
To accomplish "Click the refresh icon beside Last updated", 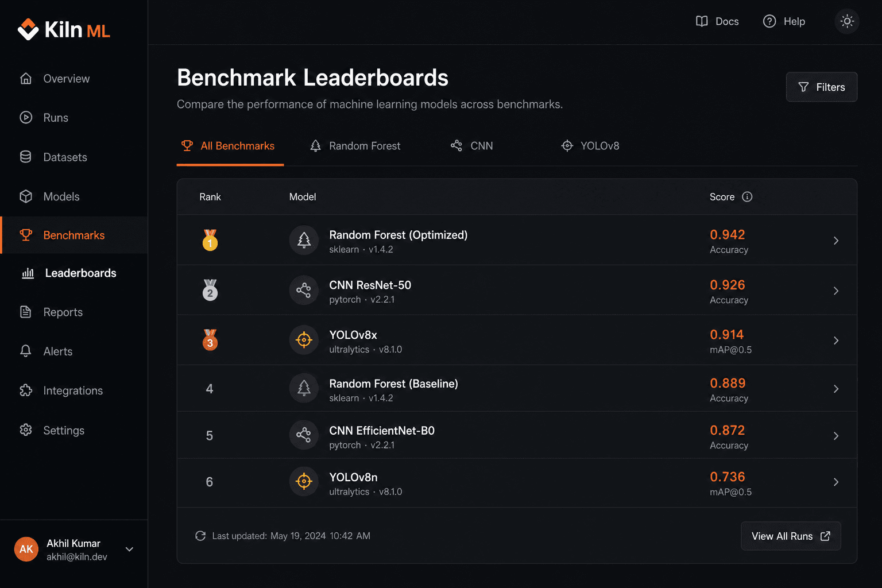I will point(200,536).
